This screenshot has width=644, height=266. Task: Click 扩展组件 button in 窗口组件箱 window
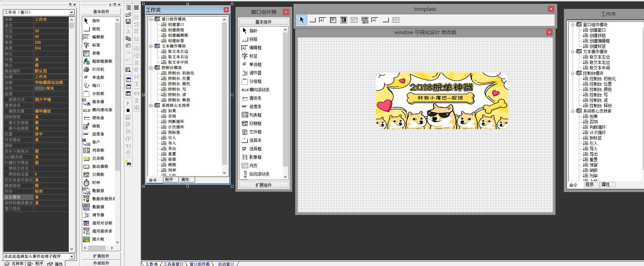pyautogui.click(x=263, y=185)
